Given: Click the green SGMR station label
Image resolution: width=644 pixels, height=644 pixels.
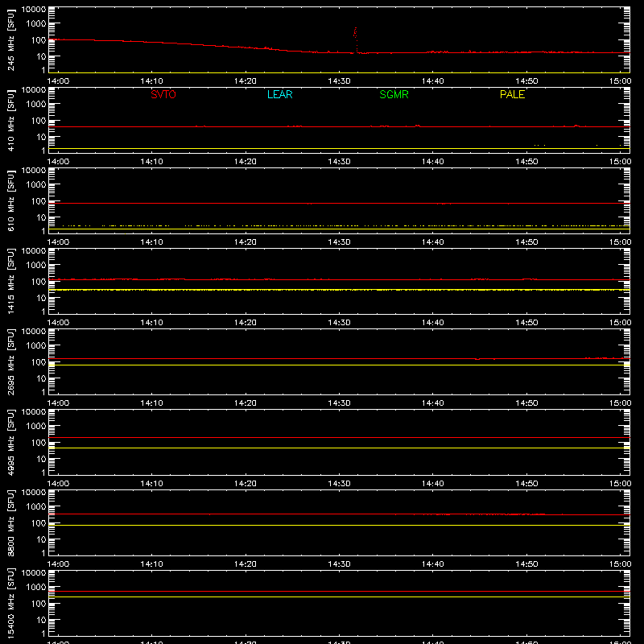Looking at the screenshot, I should [x=394, y=94].
